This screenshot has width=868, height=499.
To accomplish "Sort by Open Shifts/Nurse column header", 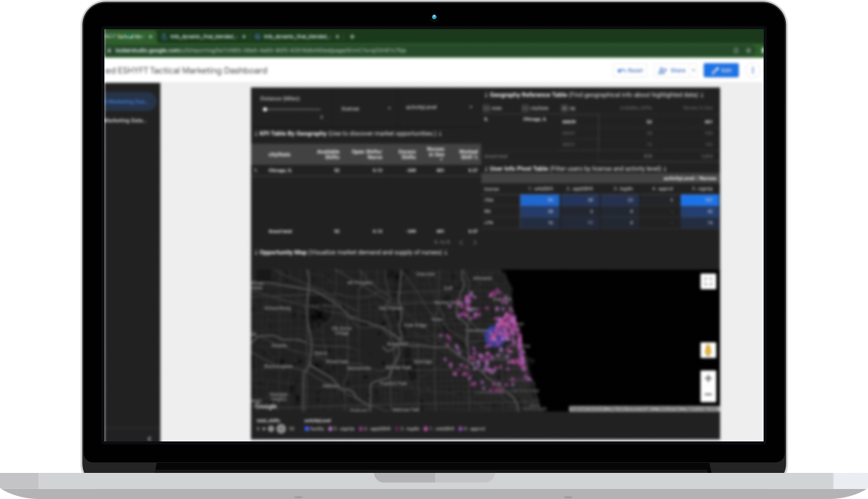I will (367, 154).
